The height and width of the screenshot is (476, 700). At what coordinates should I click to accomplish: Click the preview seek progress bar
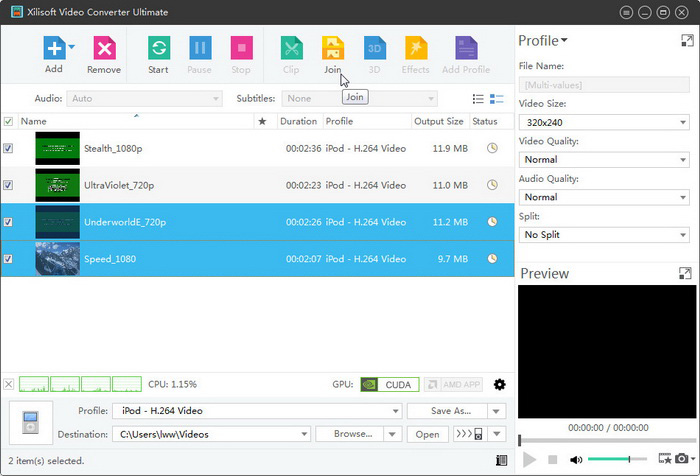608,440
